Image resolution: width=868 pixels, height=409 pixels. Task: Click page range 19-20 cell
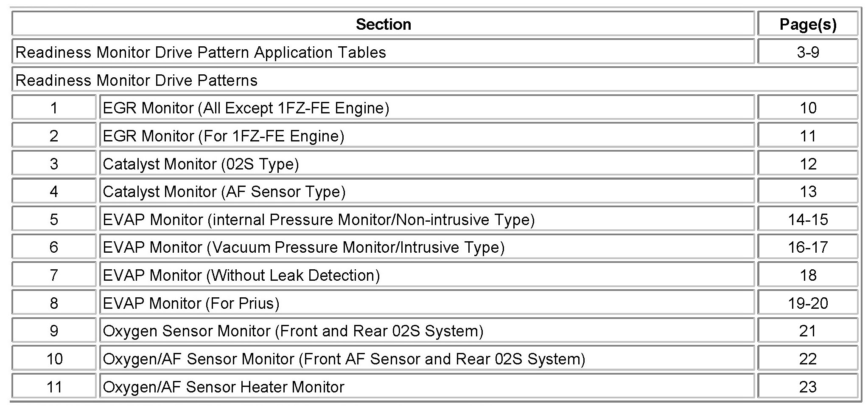(x=807, y=303)
